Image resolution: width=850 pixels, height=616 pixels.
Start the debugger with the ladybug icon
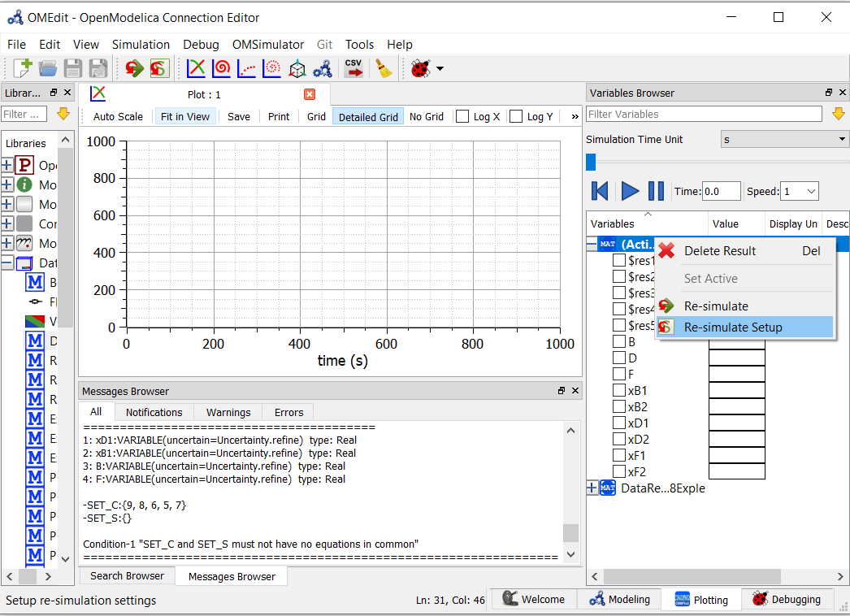[421, 68]
